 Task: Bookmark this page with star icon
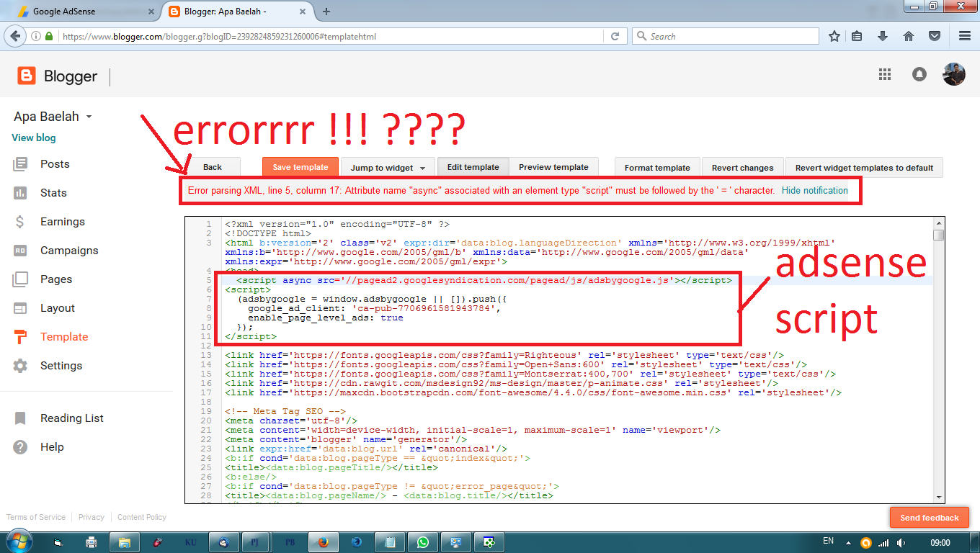pyautogui.click(x=834, y=36)
